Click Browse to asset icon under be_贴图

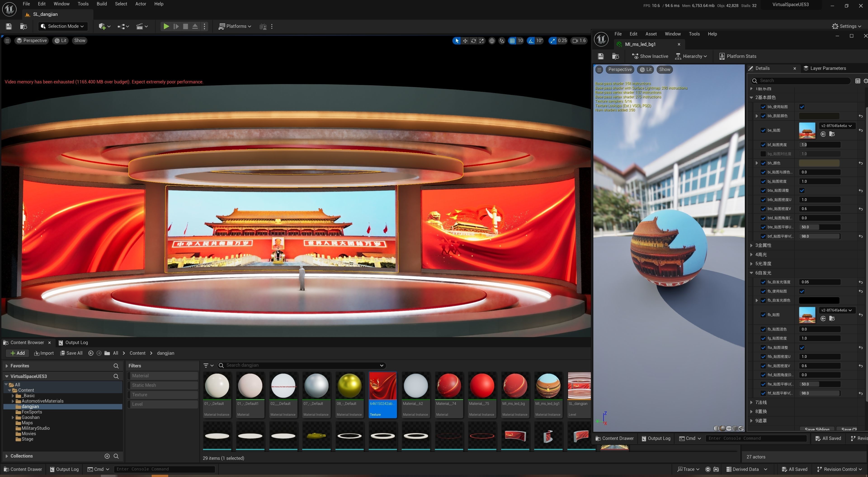click(832, 134)
